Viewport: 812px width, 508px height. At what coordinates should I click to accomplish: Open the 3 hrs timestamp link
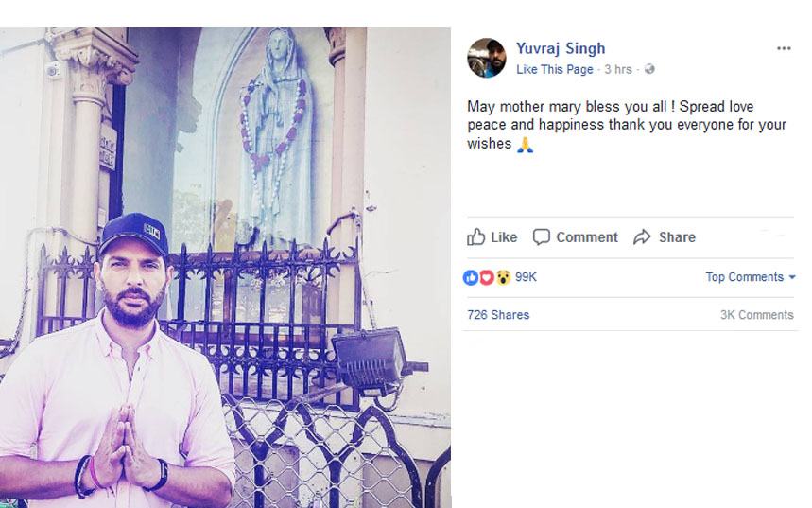click(x=618, y=70)
